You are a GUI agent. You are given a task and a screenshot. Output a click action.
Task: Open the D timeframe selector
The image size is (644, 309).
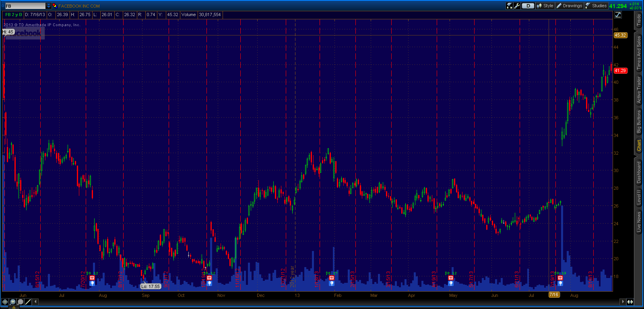coord(528,6)
